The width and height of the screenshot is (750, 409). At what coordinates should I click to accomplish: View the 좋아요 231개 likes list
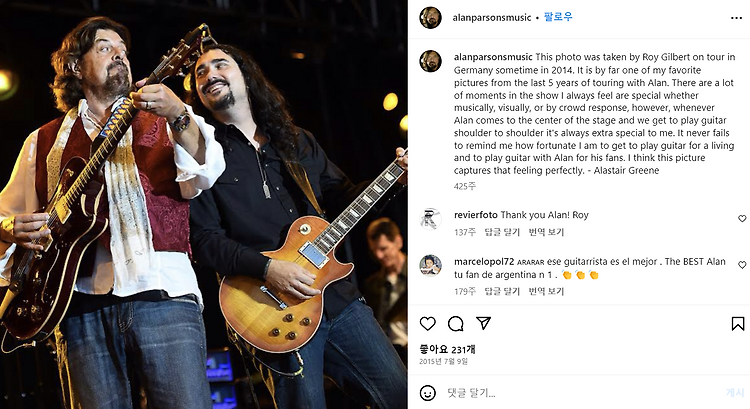point(447,349)
